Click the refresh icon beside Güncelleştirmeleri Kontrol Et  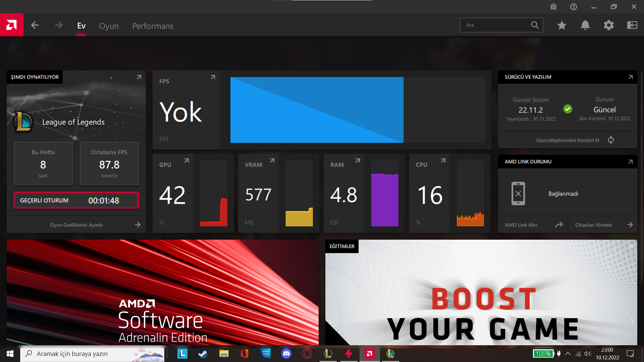pyautogui.click(x=611, y=140)
